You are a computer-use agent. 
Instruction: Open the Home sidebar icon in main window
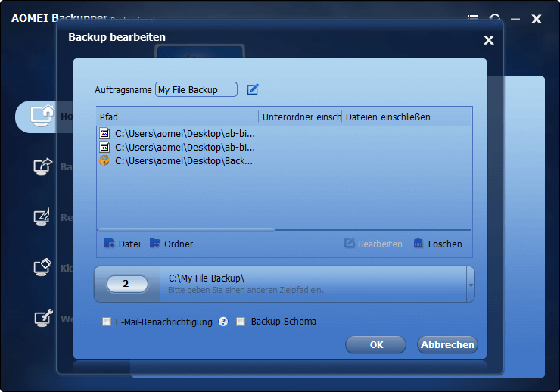42,116
